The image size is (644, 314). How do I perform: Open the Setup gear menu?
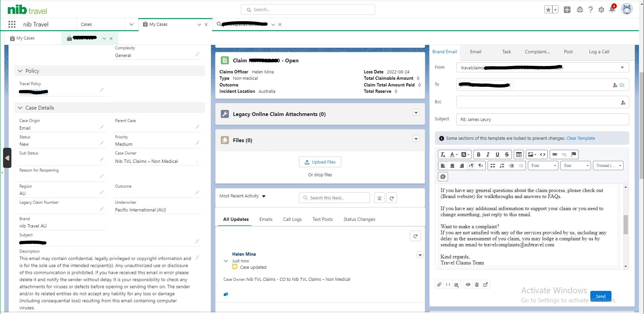tap(601, 10)
